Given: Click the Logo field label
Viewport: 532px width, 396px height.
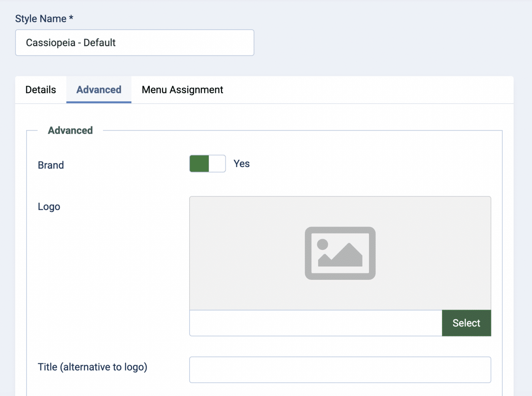Looking at the screenshot, I should click(x=49, y=206).
